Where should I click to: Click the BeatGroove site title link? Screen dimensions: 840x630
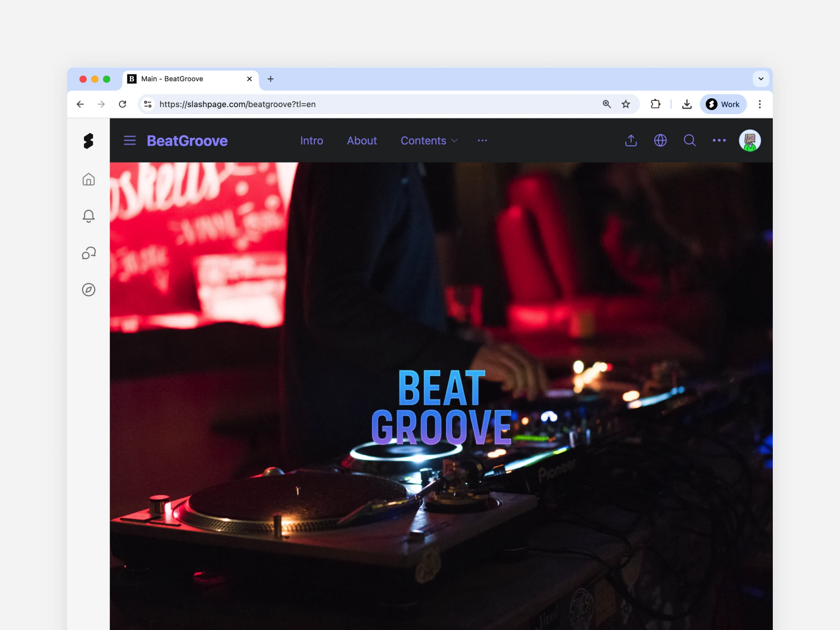pos(187,141)
